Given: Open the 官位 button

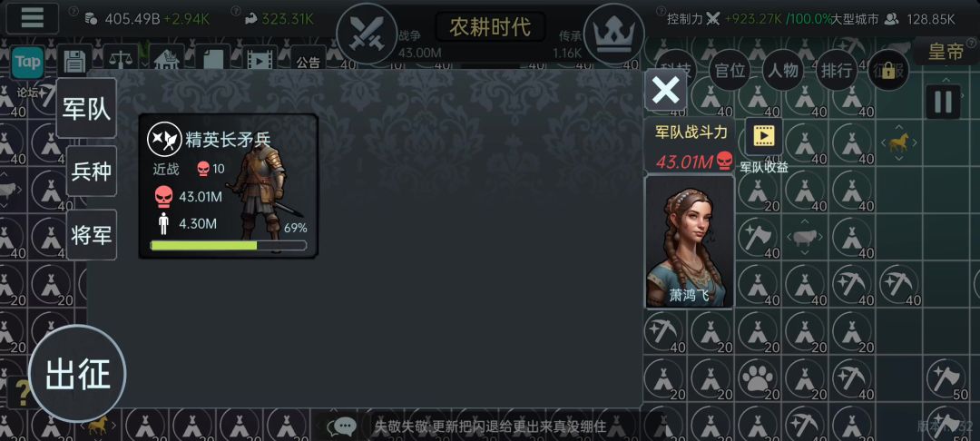Looking at the screenshot, I should pos(730,70).
